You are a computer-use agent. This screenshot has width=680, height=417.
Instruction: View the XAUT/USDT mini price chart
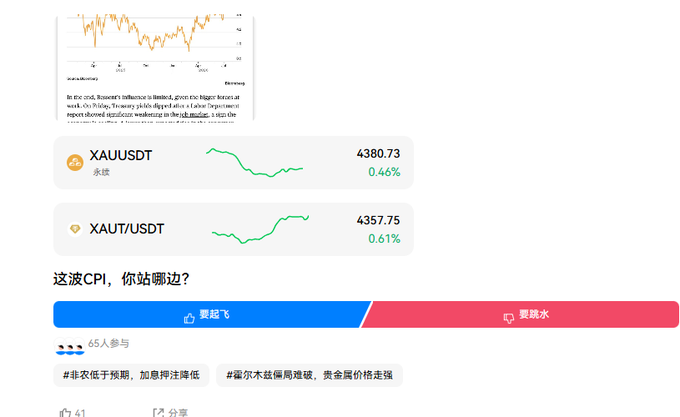(260, 229)
